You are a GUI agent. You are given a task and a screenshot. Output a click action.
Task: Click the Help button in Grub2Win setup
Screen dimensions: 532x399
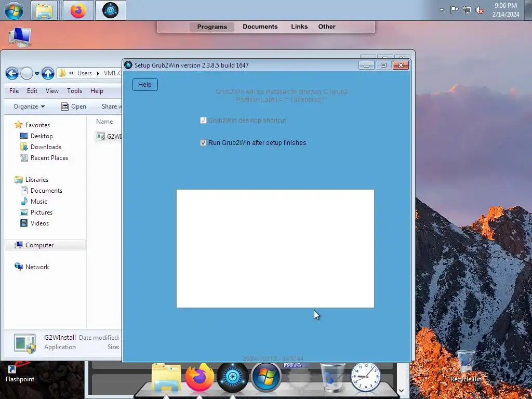pos(145,85)
